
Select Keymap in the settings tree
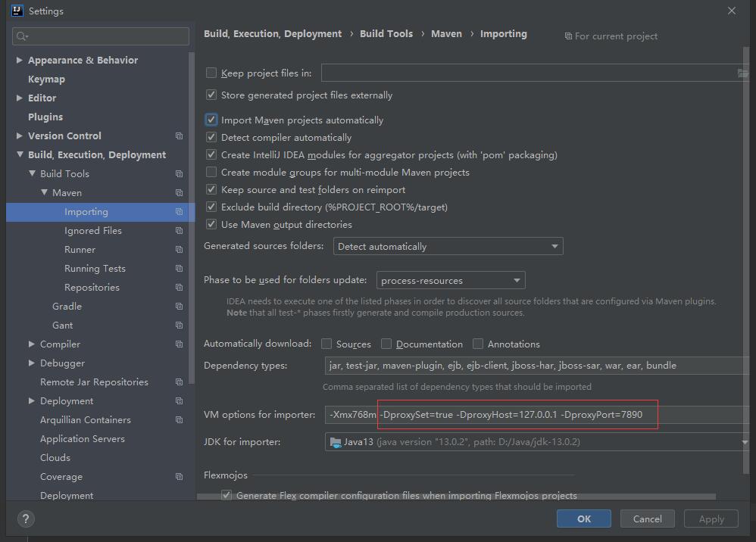(46, 79)
